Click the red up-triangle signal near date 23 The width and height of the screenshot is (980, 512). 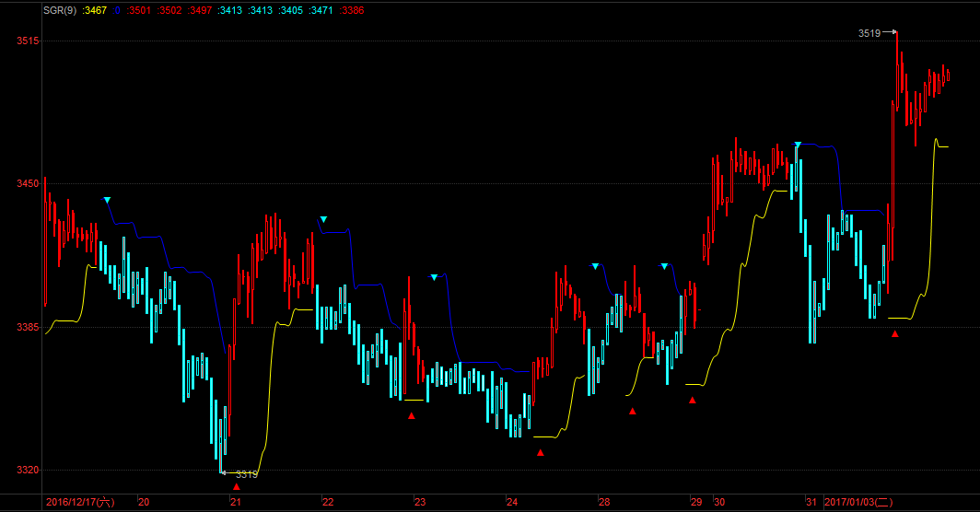411,415
